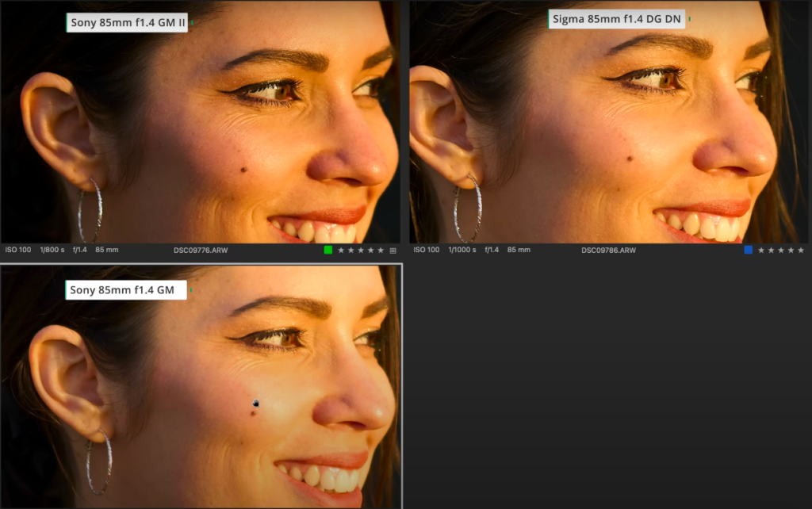
Task: Click the blue color tag on DSC09786.ARW
Action: tap(749, 250)
